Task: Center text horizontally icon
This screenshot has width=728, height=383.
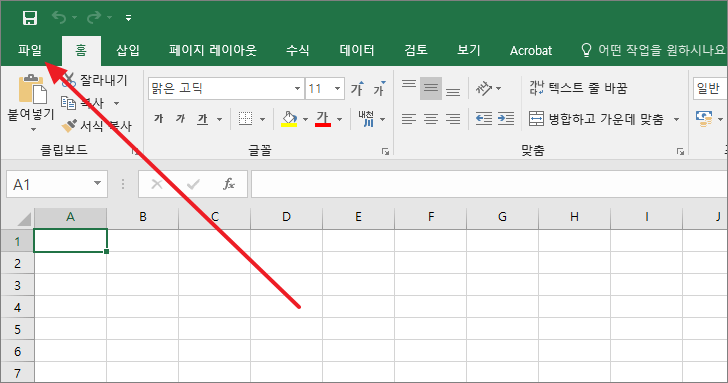Action: [x=431, y=119]
